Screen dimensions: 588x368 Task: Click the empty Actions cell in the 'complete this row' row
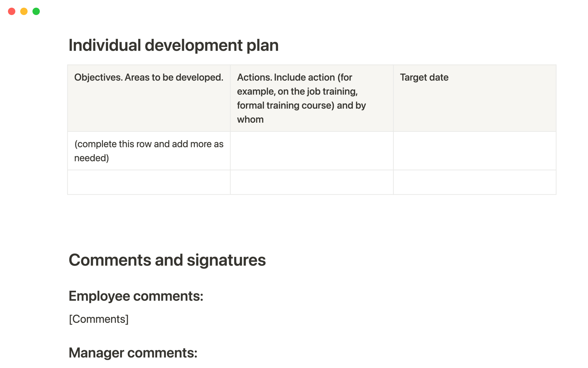(x=312, y=151)
